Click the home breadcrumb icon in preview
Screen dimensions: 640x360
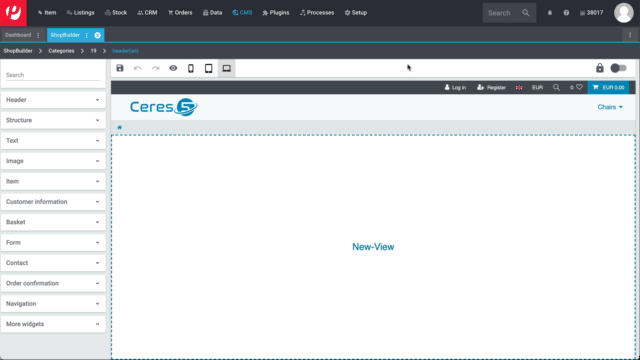(120, 127)
